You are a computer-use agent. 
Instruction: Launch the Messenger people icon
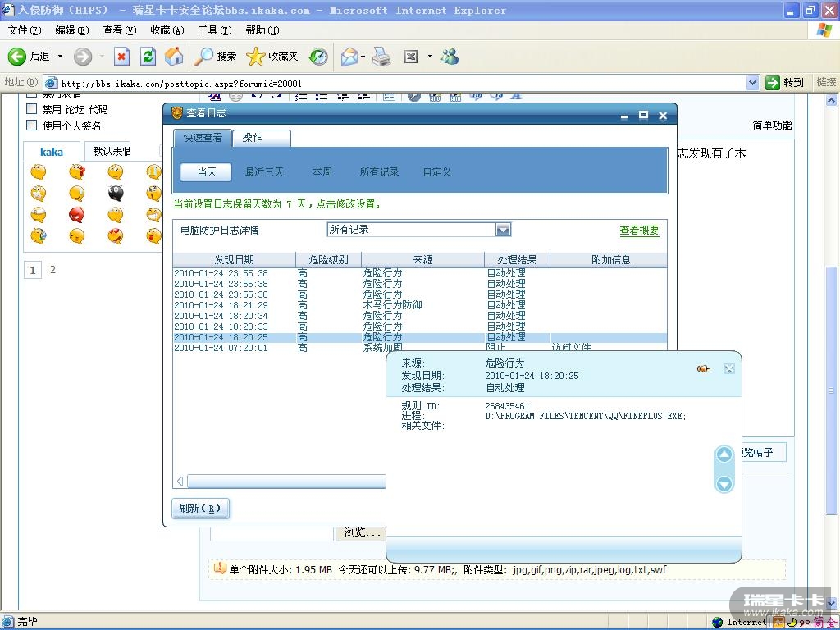(x=450, y=57)
